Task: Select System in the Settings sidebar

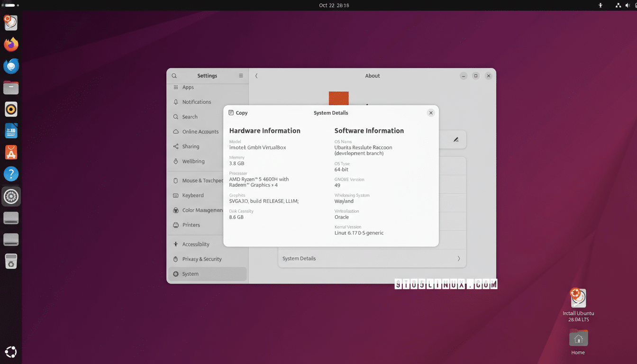Action: click(190, 273)
